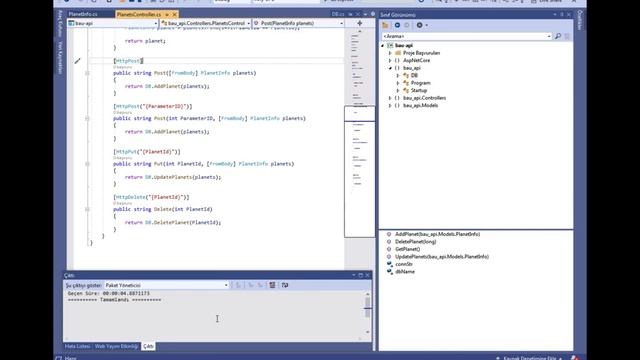Select the AddPlanet member entry
The height and width of the screenshot is (360, 640).
pyautogui.click(x=437, y=234)
